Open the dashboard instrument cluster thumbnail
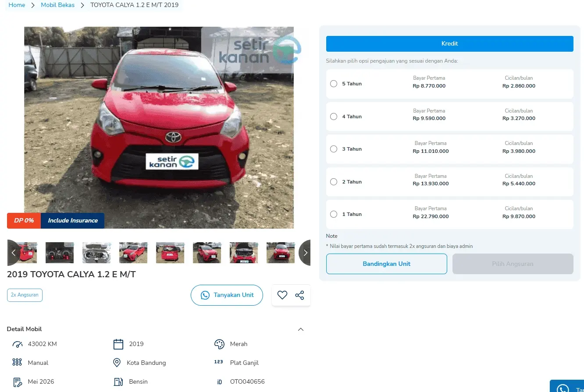This screenshot has height=392, width=584. [x=60, y=253]
